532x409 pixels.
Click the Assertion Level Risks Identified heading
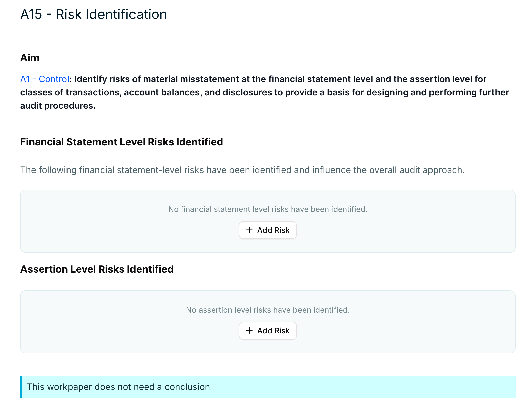(97, 269)
